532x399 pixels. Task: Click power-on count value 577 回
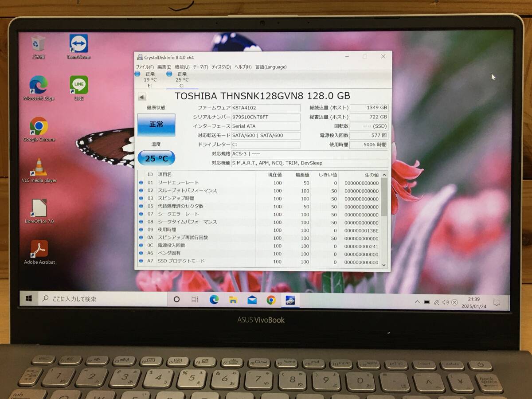(369, 136)
